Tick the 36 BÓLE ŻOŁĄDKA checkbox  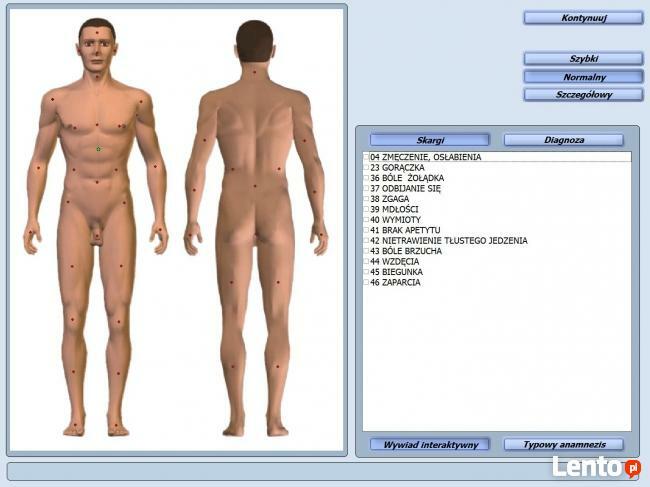[x=367, y=178]
